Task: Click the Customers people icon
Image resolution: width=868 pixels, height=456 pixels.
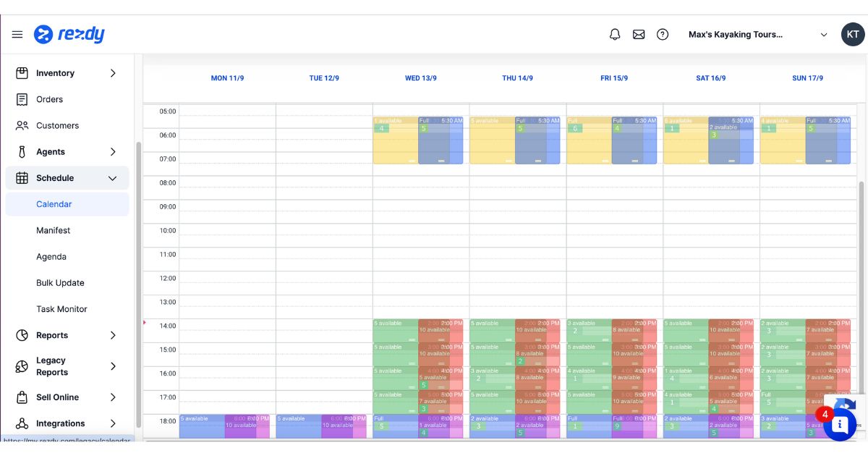Action: (x=22, y=125)
